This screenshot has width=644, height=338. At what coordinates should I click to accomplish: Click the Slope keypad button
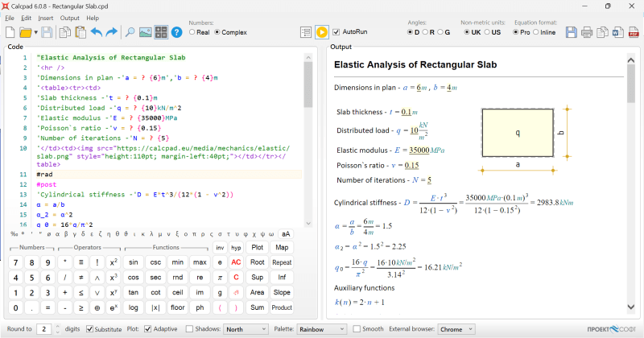pos(282,292)
